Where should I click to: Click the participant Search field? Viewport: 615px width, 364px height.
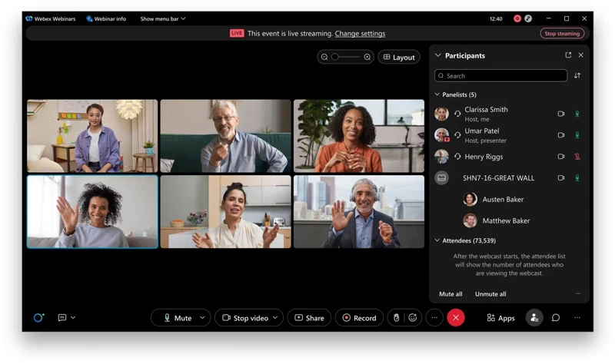pyautogui.click(x=500, y=75)
